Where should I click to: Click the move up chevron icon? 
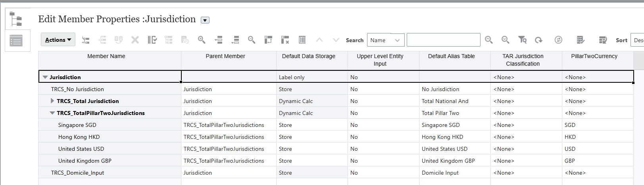[319, 40]
